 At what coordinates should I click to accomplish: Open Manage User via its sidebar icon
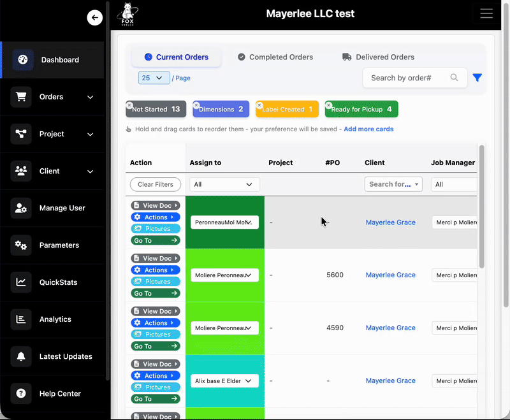pyautogui.click(x=21, y=208)
